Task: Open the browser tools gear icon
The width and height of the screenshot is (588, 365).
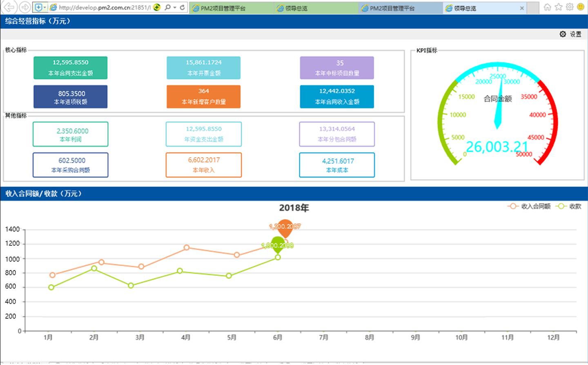Action: [569, 7]
